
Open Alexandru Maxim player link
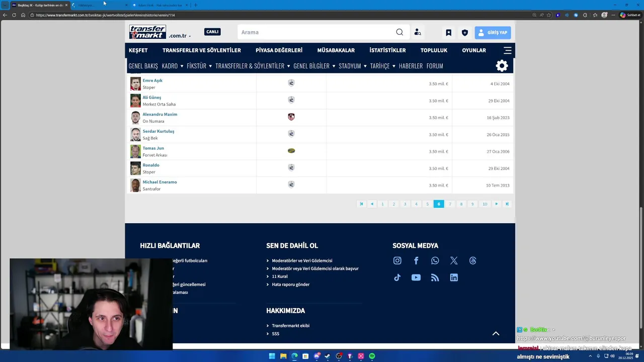[160, 114]
